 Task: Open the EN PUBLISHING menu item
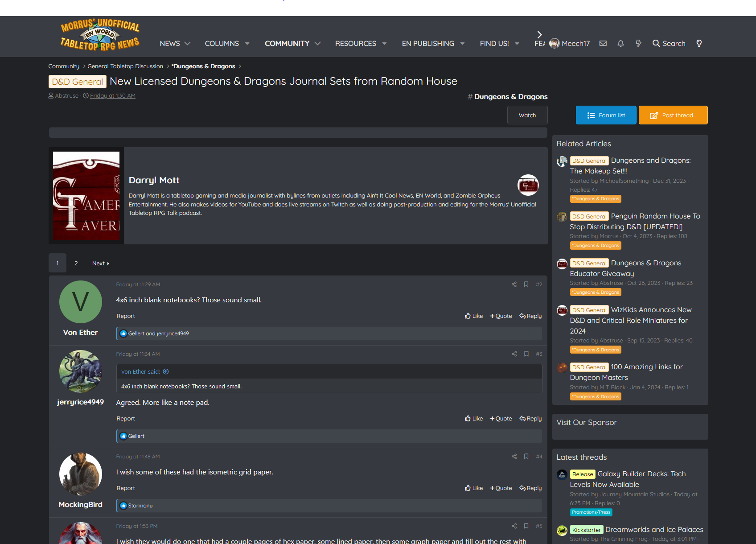click(428, 44)
